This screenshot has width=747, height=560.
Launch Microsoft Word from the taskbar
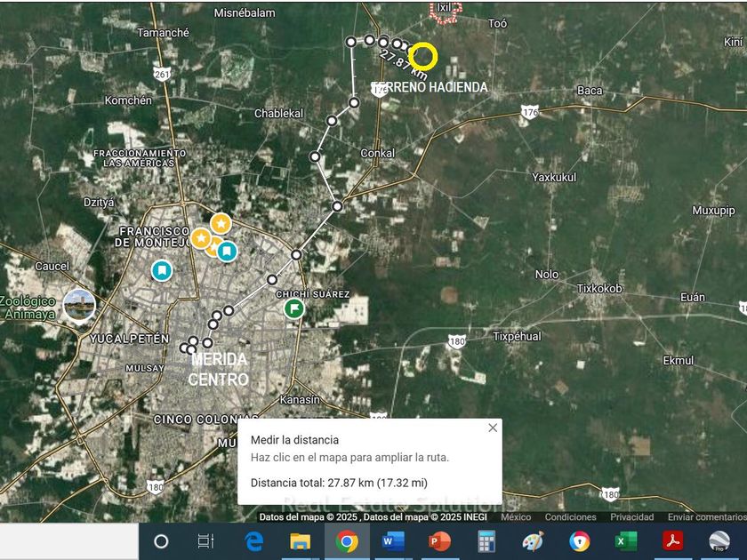[393, 541]
